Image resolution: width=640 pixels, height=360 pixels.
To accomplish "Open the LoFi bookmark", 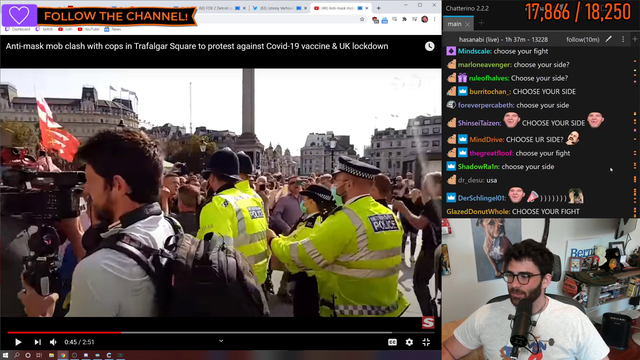I will point(65,29).
